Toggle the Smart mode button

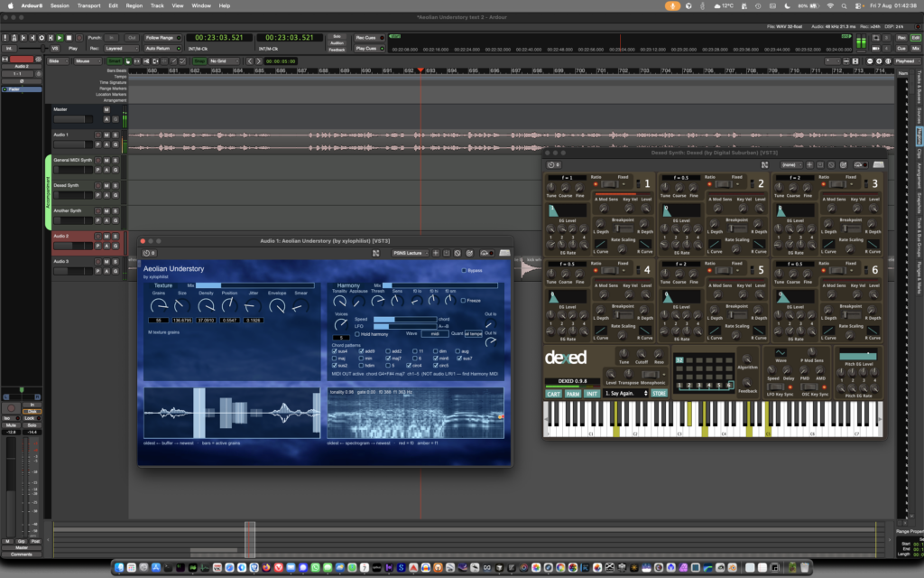tap(115, 61)
